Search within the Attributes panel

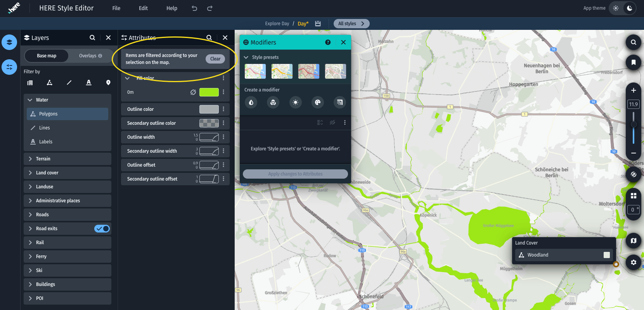209,38
